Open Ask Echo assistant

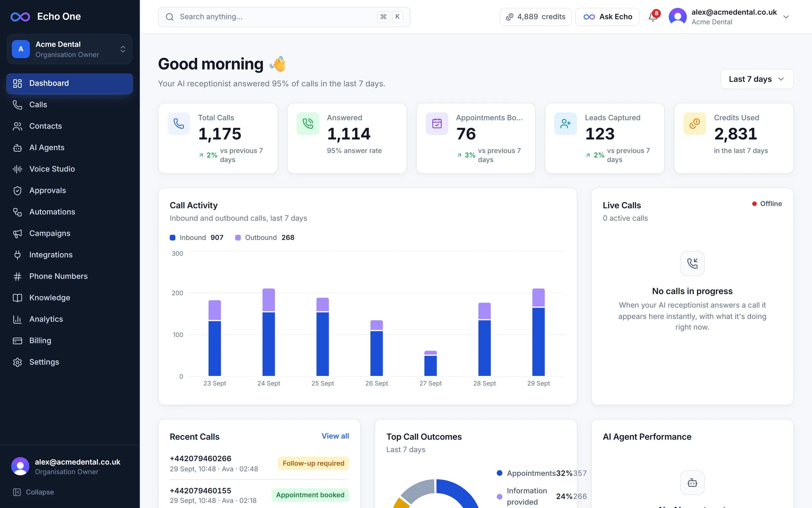point(607,17)
